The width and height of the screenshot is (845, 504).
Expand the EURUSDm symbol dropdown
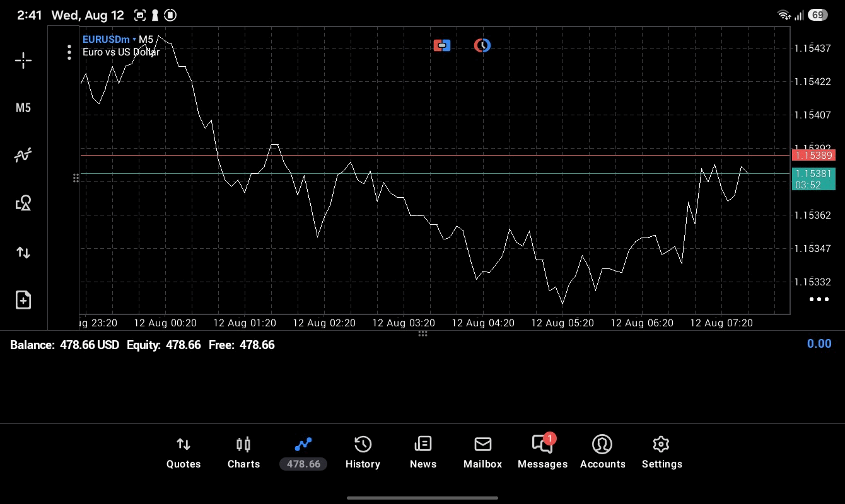(109, 39)
